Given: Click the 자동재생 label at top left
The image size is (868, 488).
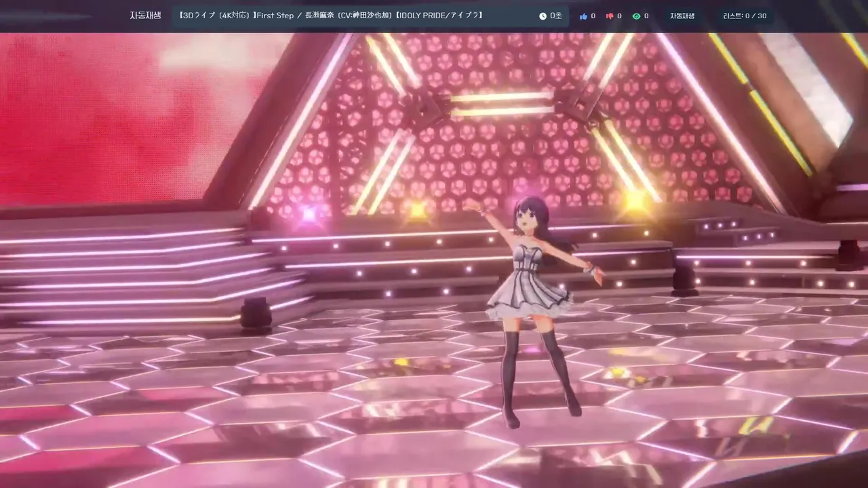Looking at the screenshot, I should pos(145,16).
